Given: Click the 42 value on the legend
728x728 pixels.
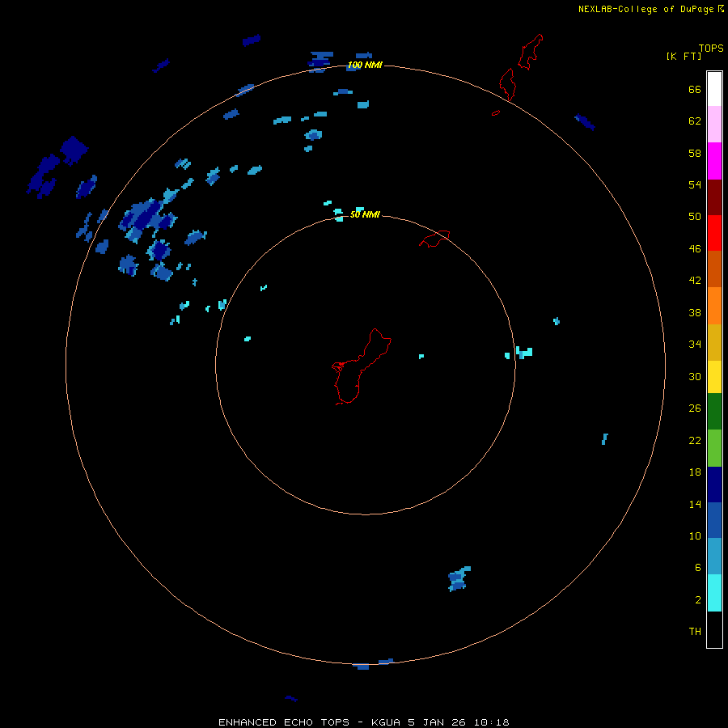Looking at the screenshot, I should click(x=694, y=280).
